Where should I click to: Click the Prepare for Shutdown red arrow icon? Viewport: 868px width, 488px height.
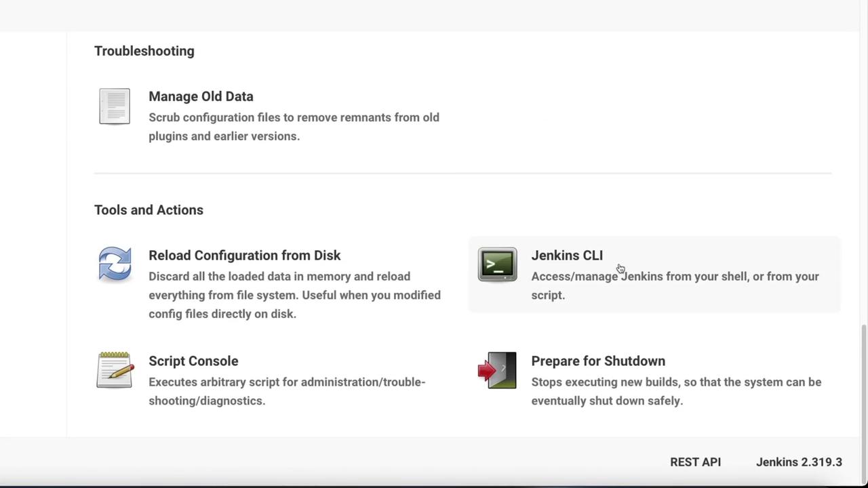coord(497,370)
